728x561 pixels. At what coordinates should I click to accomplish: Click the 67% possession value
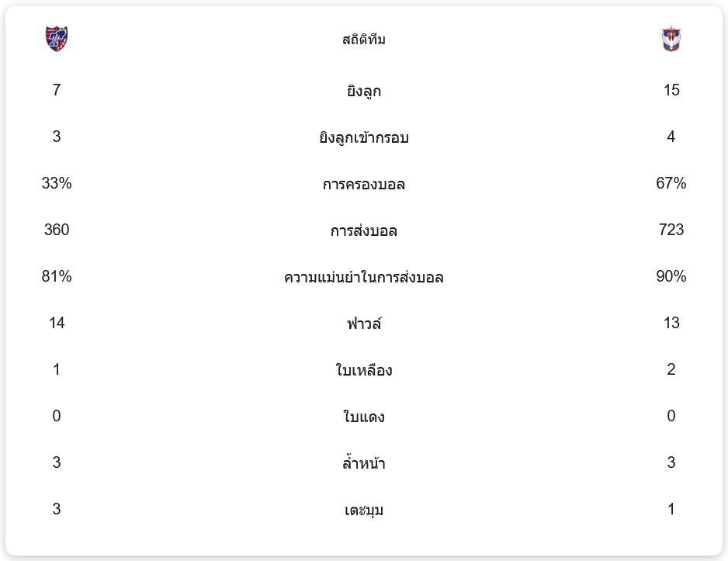point(671,183)
